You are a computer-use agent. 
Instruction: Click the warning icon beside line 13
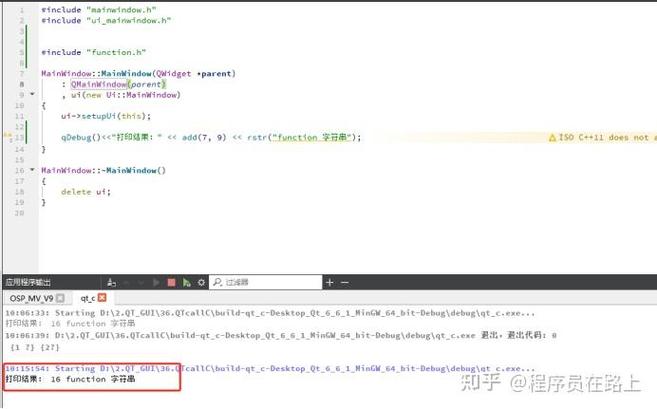pyautogui.click(x=8, y=138)
